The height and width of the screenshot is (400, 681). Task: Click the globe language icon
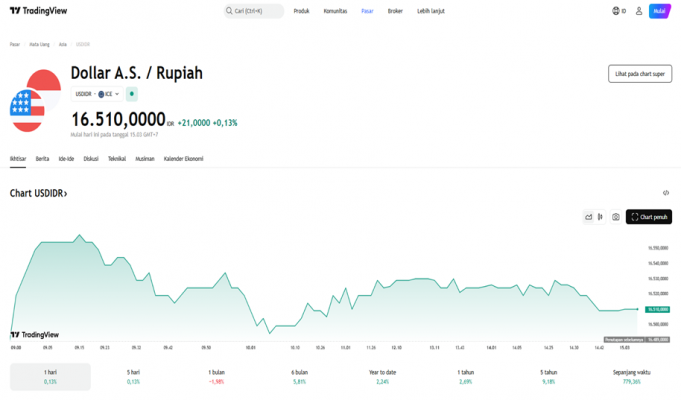point(617,11)
